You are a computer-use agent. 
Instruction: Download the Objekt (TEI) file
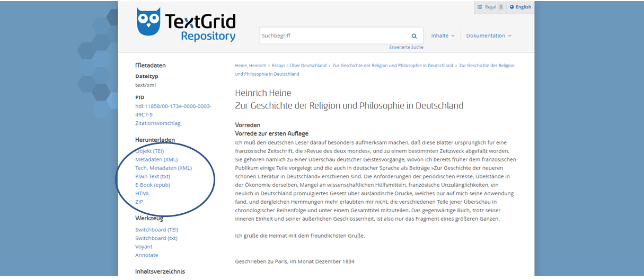149,151
